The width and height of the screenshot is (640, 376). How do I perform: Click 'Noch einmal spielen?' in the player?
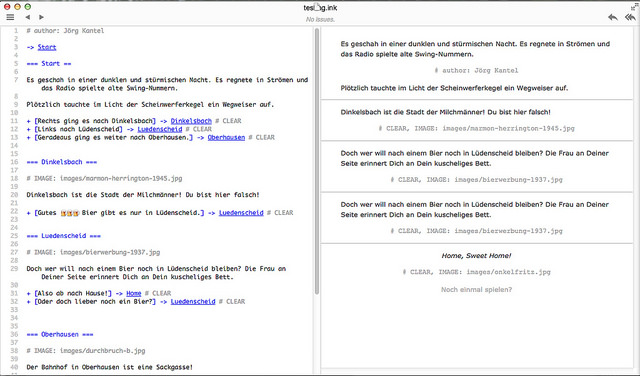click(x=476, y=289)
